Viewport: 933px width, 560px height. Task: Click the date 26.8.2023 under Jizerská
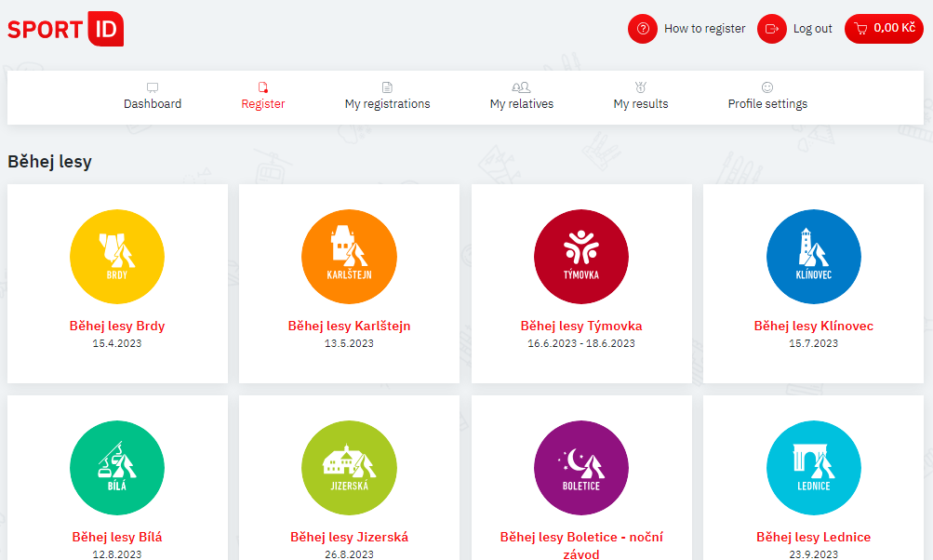click(349, 554)
